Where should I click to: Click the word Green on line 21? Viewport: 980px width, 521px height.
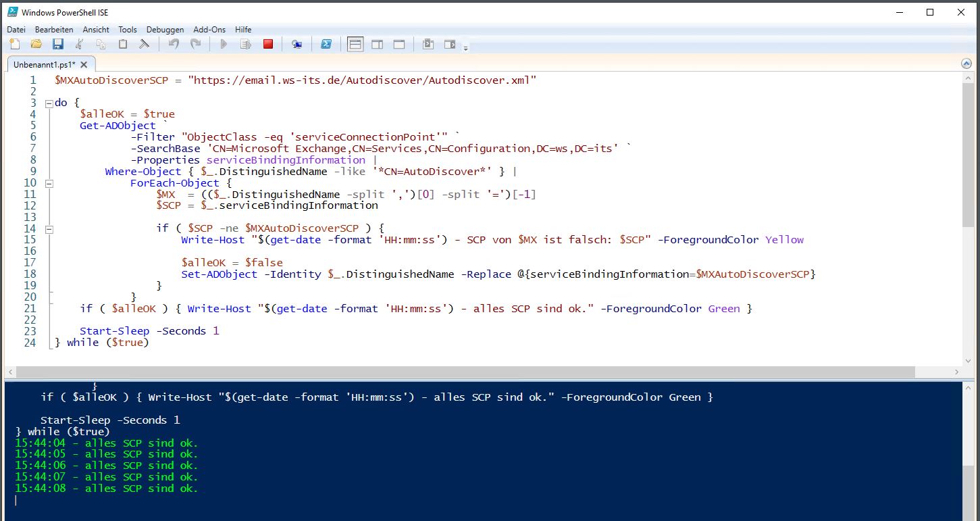pyautogui.click(x=724, y=309)
